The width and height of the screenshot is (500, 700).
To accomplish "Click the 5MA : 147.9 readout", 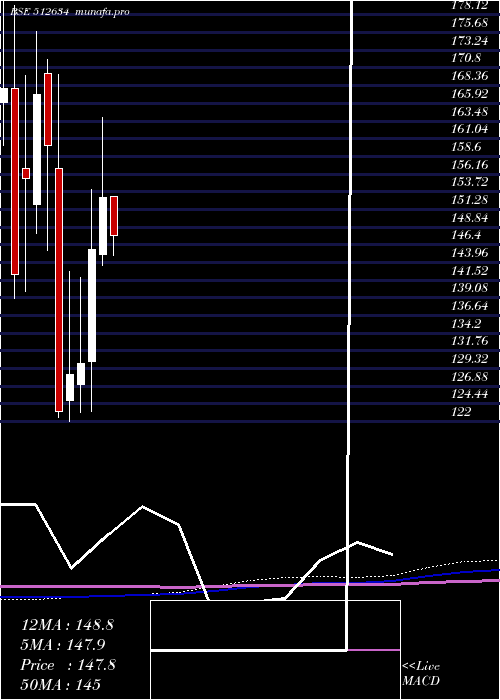I will coord(63,645).
